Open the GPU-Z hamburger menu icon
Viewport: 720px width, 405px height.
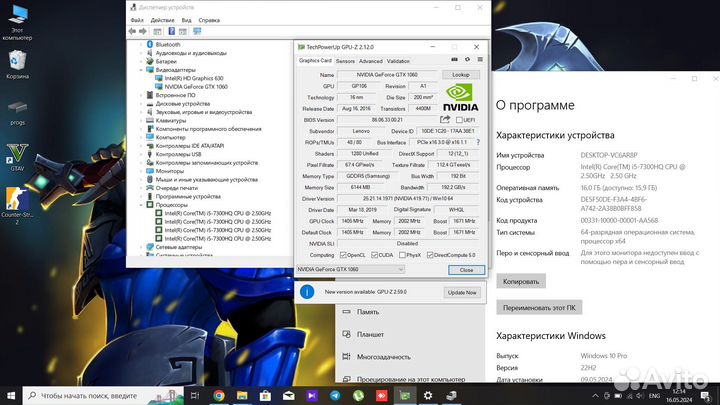point(480,60)
